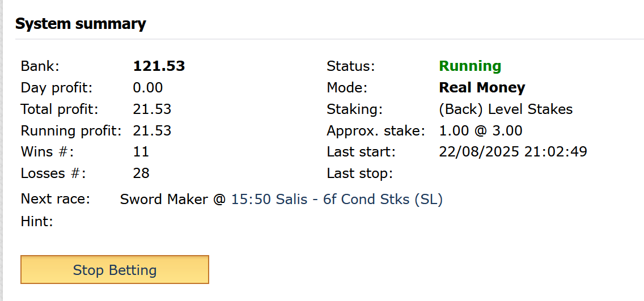This screenshot has height=301, width=644.
Task: Click the losses count 28
Action: 141,173
